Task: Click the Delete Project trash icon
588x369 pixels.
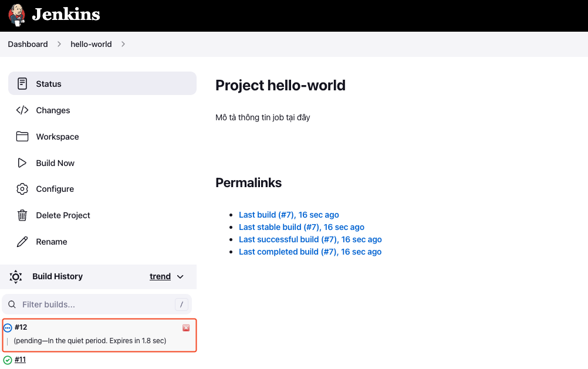Action: pos(22,215)
